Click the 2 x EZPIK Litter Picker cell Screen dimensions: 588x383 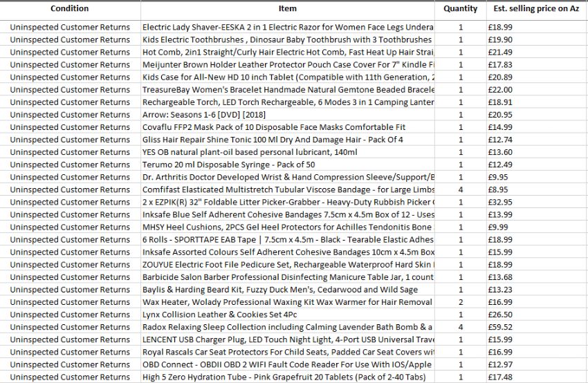(x=288, y=202)
